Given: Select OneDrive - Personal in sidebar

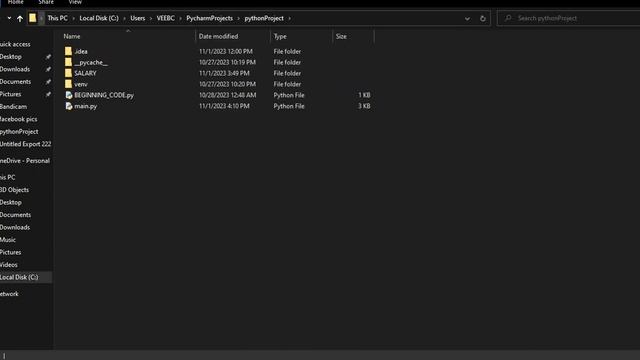Looking at the screenshot, I should (25, 161).
